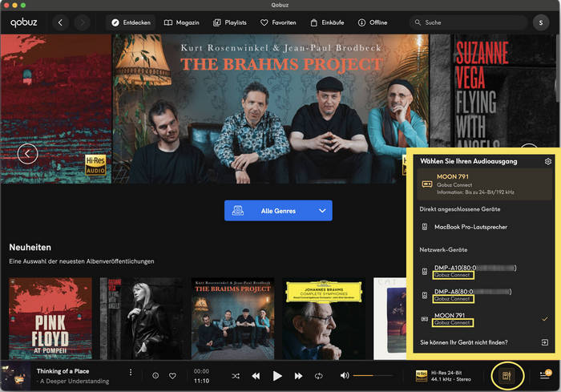This screenshot has width=561, height=392.
Task: Open the playback queue icon
Action: [545, 375]
